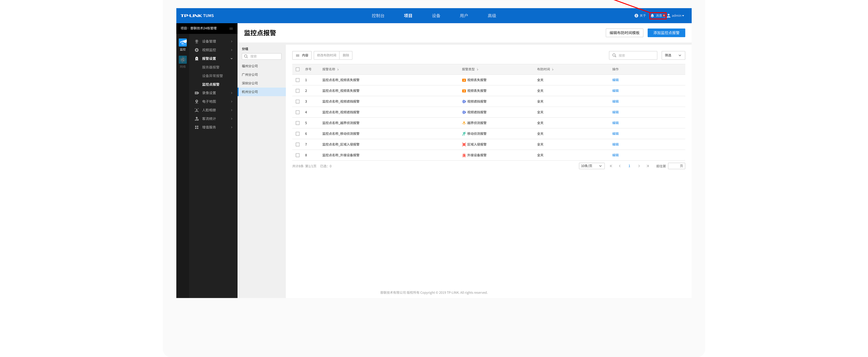The image size is (868, 357).
Task: Go to the next page arrow
Action: tap(639, 166)
